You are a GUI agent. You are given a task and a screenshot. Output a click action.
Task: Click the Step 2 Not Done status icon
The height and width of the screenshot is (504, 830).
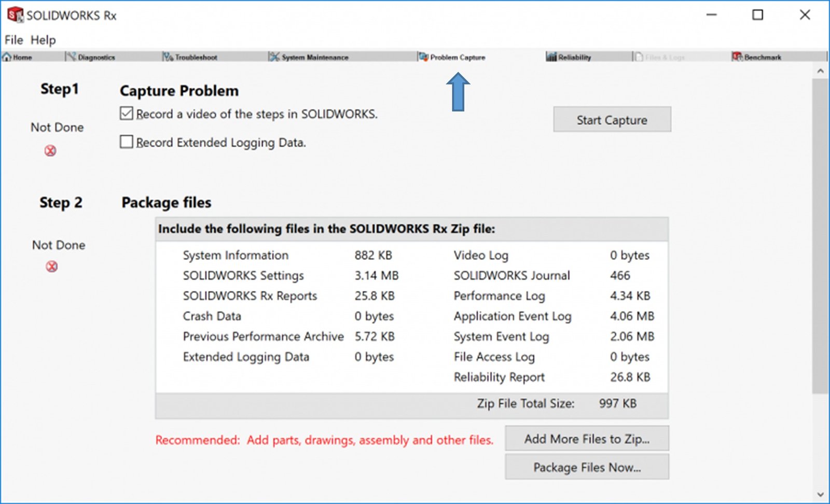click(52, 267)
